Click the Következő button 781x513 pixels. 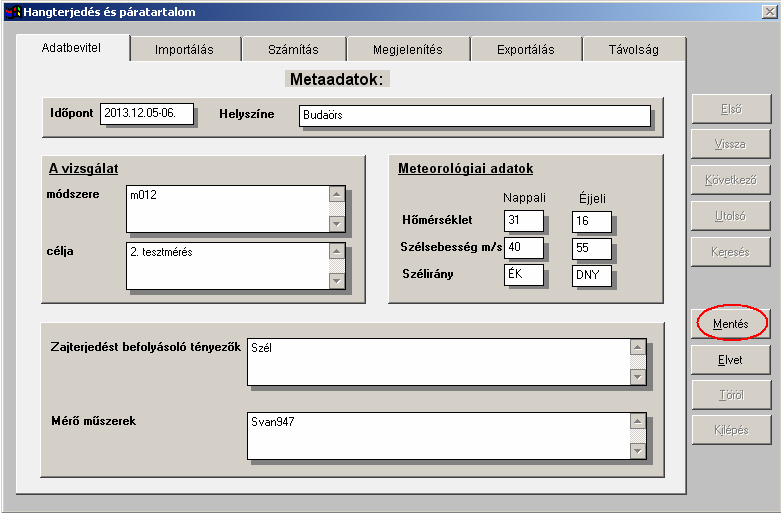click(x=731, y=180)
